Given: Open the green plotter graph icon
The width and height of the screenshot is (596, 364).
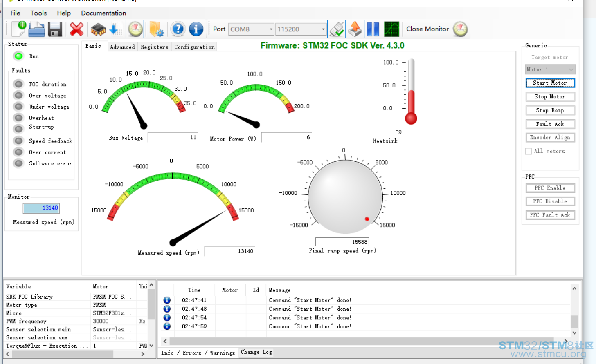Looking at the screenshot, I should click(391, 29).
